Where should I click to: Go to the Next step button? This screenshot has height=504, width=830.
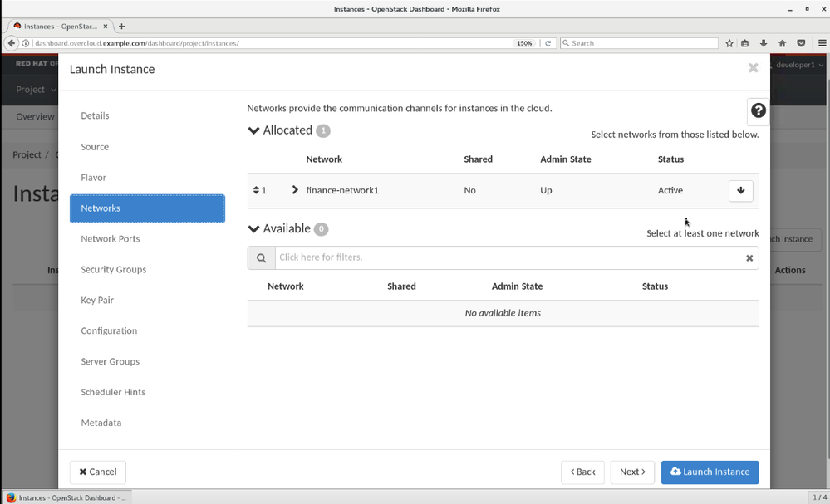coord(631,472)
